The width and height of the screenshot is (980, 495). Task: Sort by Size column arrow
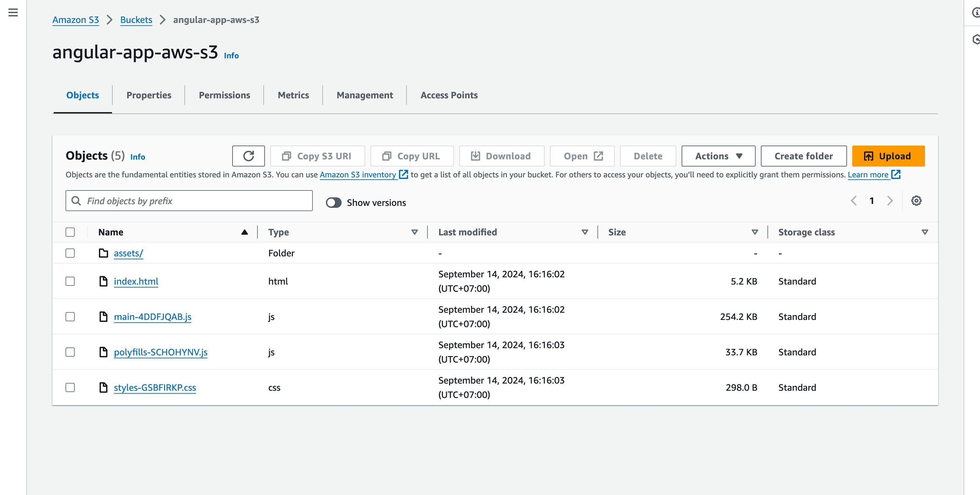click(755, 232)
